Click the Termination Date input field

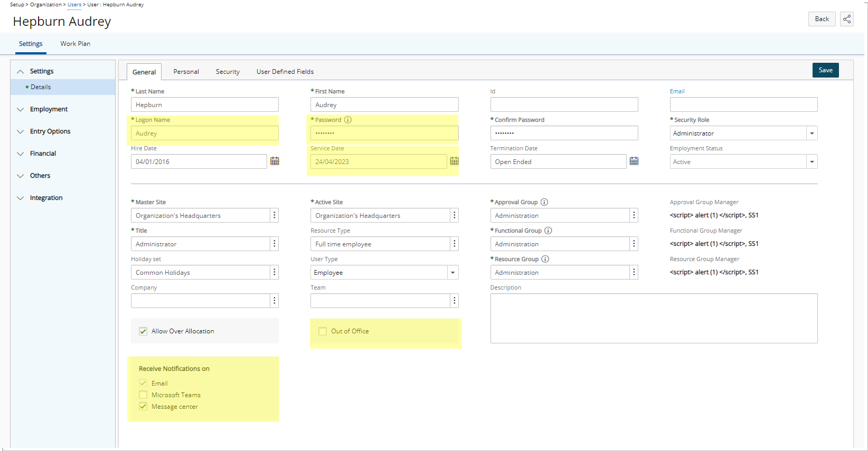click(559, 161)
